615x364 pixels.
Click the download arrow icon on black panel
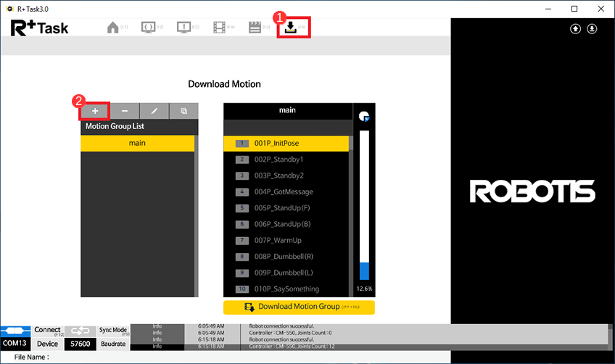[x=592, y=29]
